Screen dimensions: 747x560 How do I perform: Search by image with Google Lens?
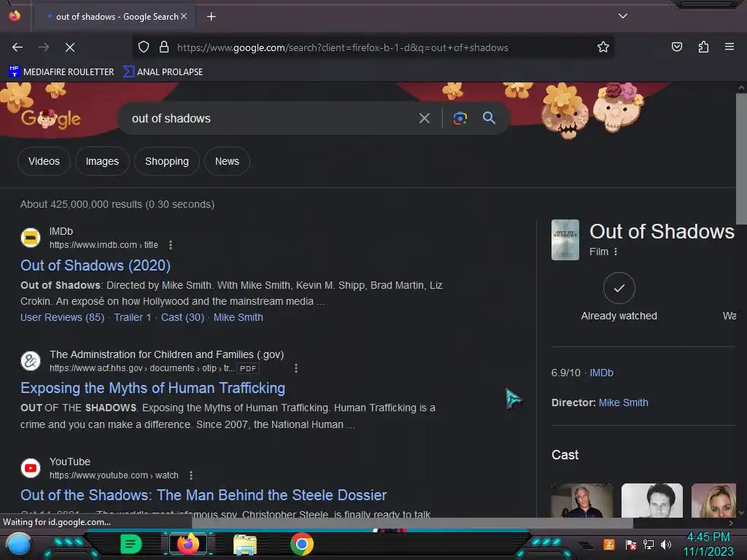tap(460, 118)
